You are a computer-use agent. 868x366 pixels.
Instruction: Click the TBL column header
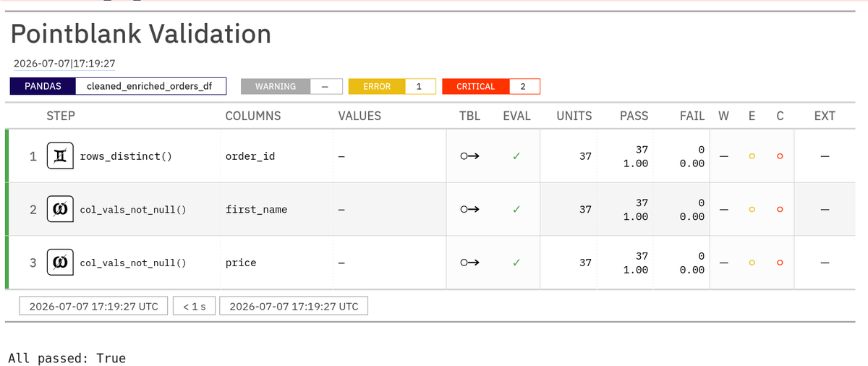pyautogui.click(x=470, y=116)
